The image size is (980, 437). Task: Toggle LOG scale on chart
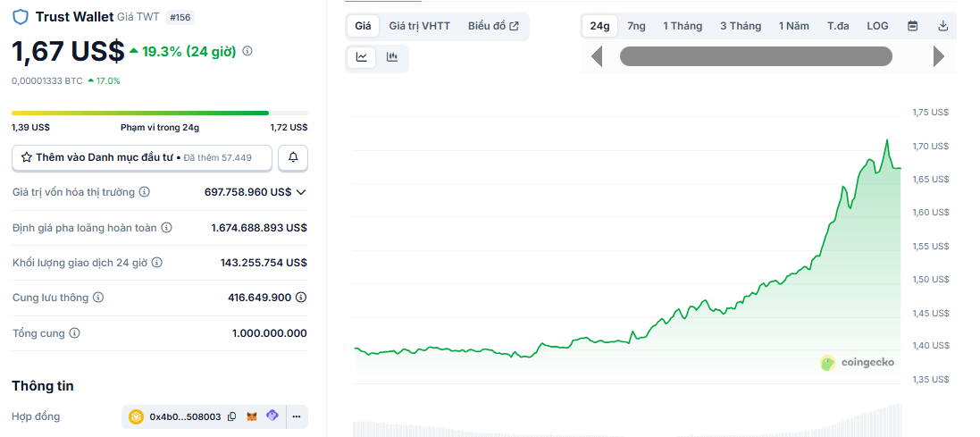pos(877,26)
